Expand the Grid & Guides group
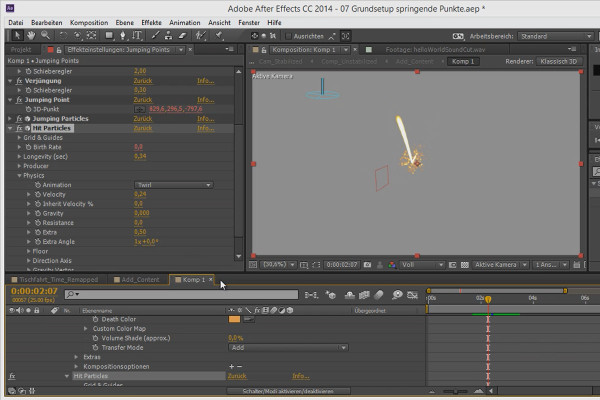Image resolution: width=600 pixels, height=400 pixels. pos(19,137)
